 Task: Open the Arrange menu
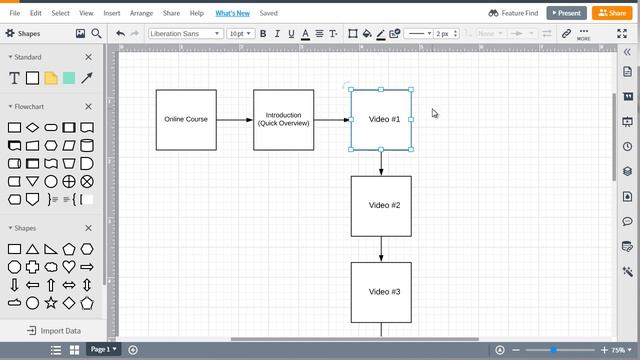[141, 13]
